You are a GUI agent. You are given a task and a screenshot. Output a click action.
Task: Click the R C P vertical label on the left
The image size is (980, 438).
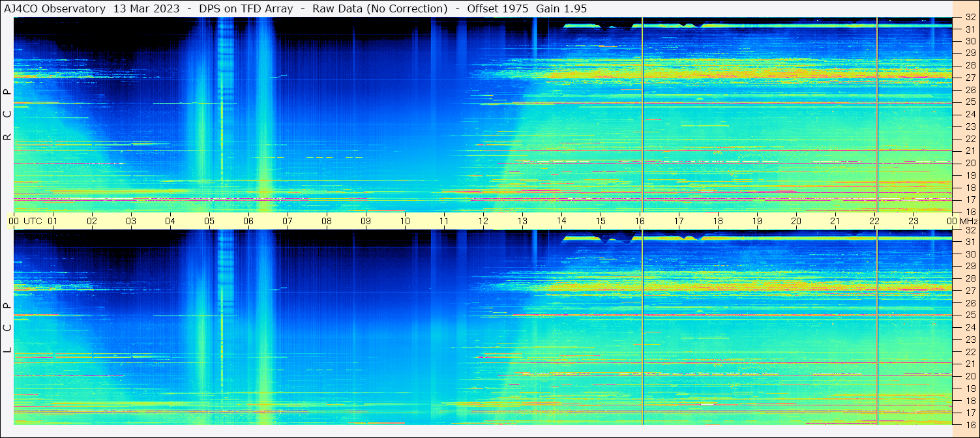7,114
